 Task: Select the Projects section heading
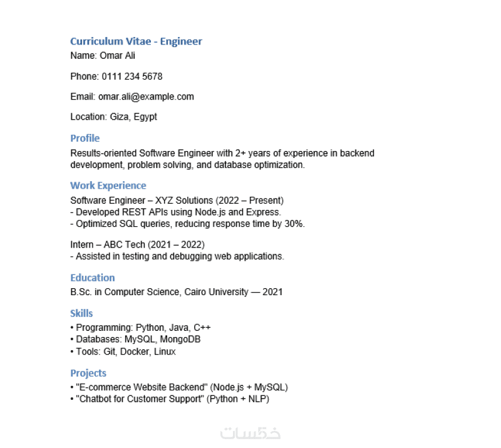click(x=88, y=373)
